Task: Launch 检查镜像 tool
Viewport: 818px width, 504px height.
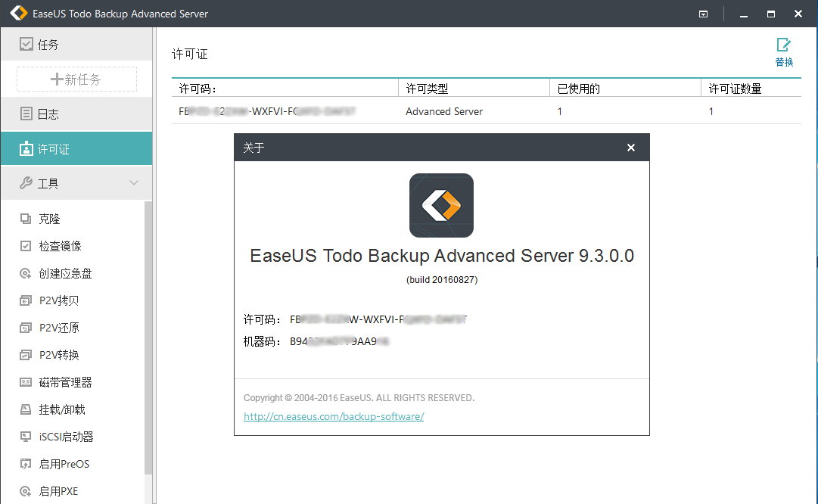Action: coord(60,246)
